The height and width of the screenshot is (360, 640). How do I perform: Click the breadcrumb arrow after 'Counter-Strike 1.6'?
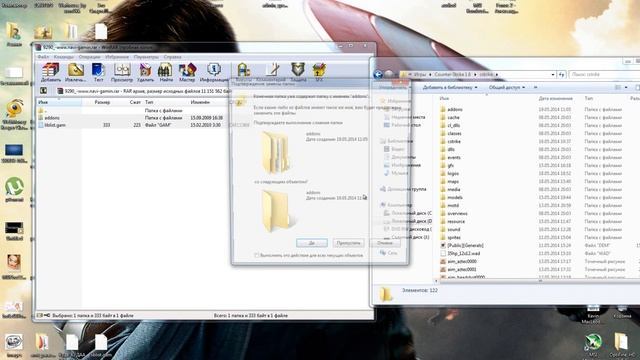tap(475, 75)
